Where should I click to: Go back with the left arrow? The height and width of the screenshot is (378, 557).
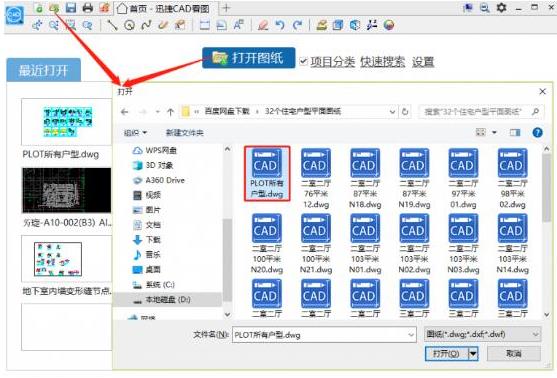coord(124,112)
